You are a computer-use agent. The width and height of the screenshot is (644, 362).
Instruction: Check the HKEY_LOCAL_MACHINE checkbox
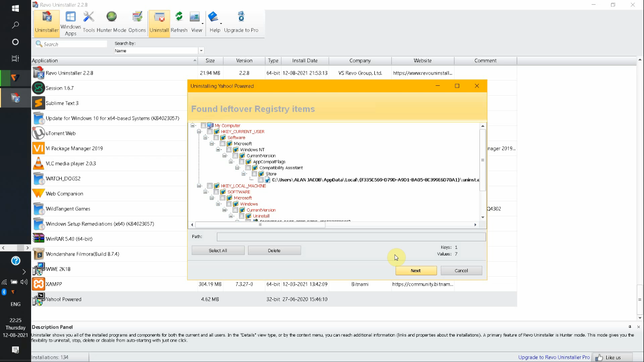[x=209, y=186]
